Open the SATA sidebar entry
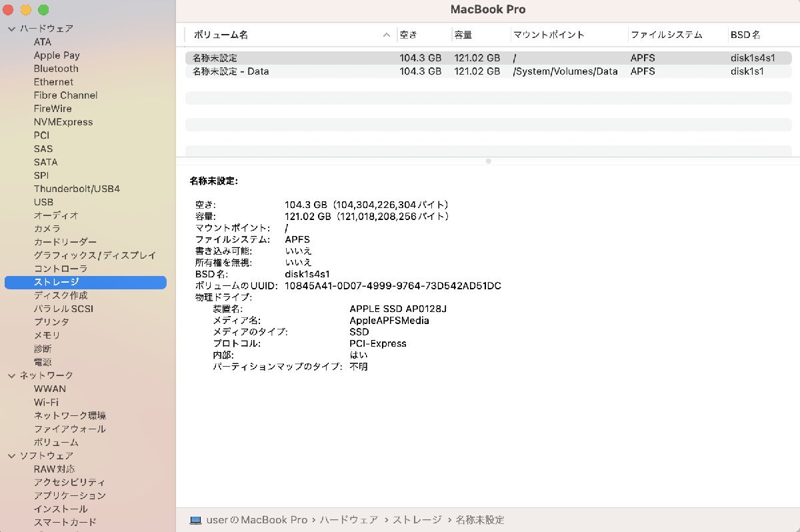800x532 pixels. (45, 162)
